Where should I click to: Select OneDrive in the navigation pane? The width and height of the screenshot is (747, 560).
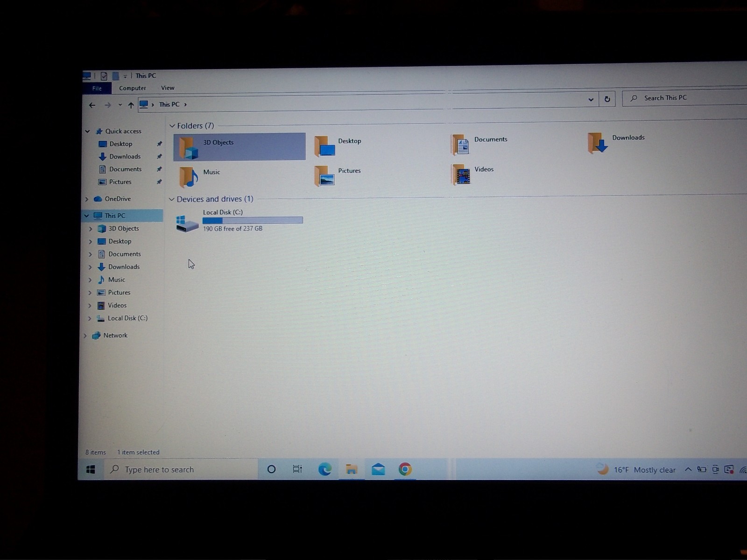(x=118, y=199)
